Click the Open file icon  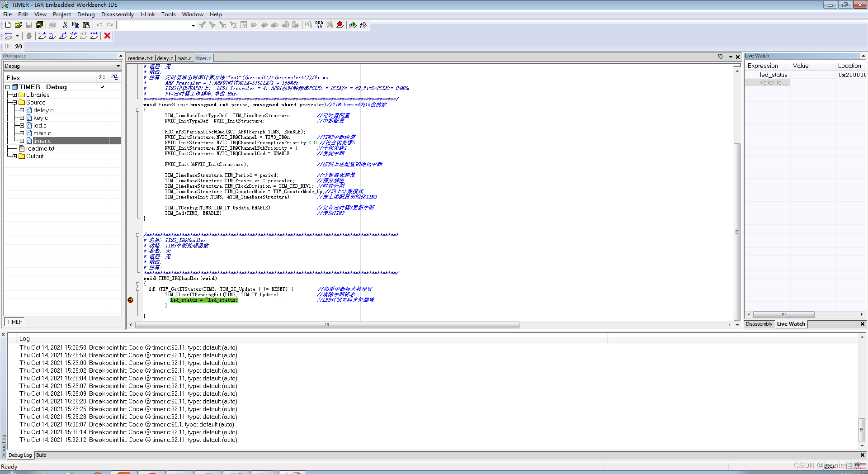point(18,25)
